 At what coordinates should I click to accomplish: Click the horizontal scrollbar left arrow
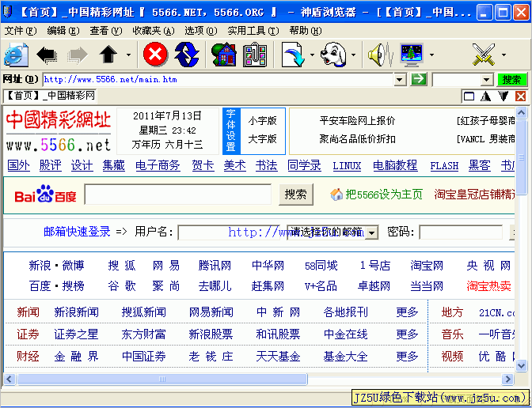pyautogui.click(x=9, y=379)
